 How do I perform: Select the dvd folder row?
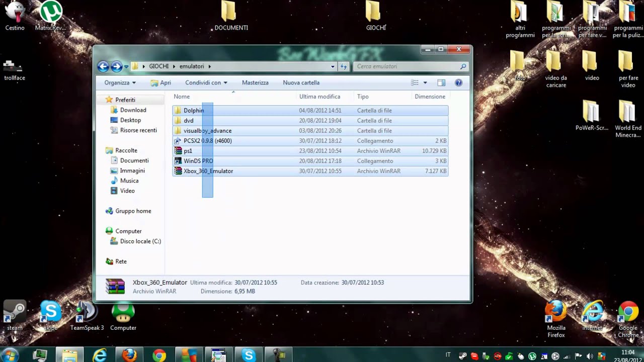(x=310, y=121)
